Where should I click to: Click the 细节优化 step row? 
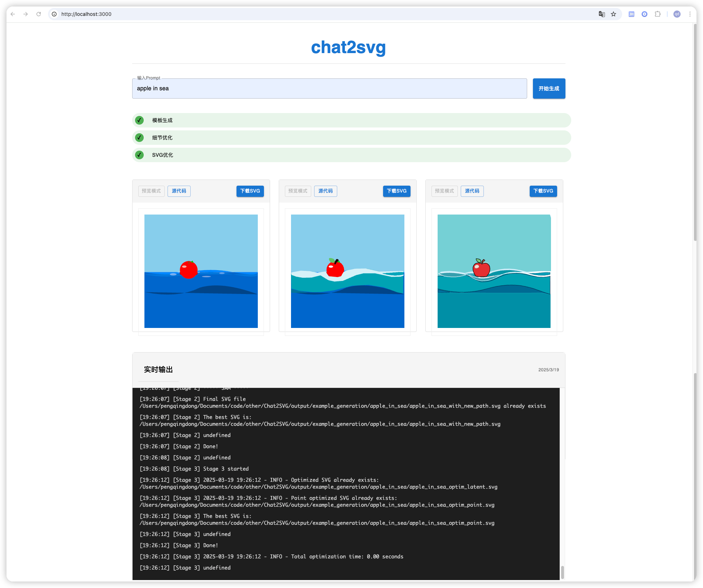(x=351, y=138)
